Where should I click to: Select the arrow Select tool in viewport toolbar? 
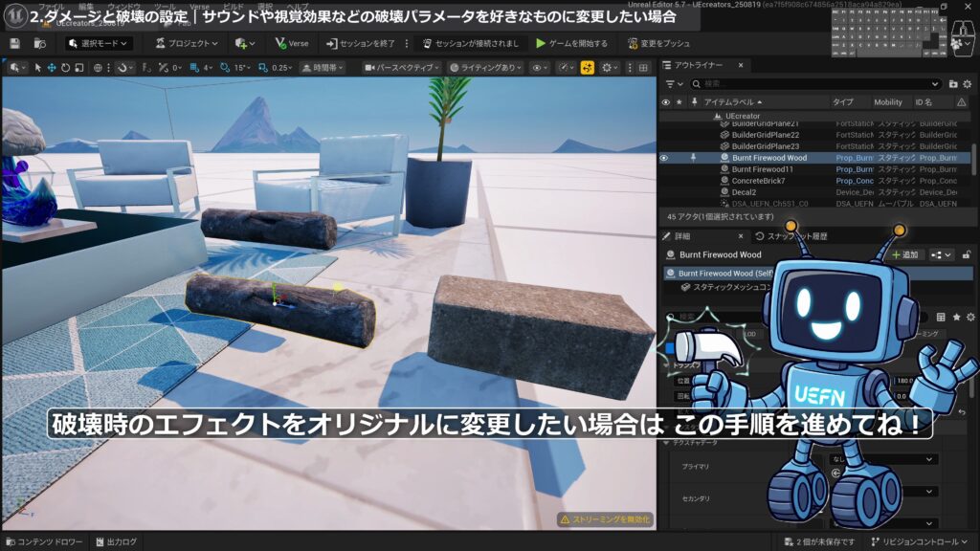(x=37, y=68)
